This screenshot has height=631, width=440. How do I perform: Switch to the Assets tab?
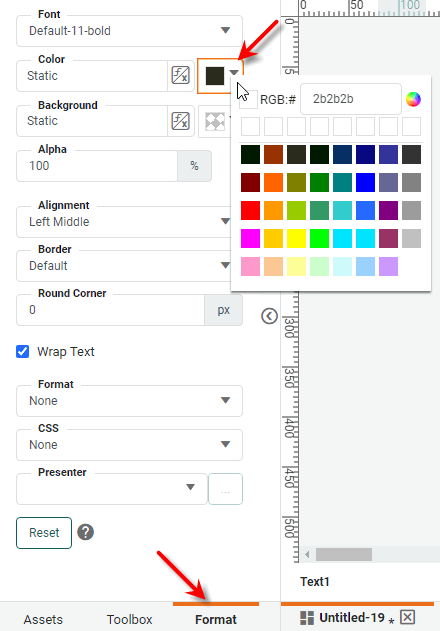pos(43,619)
